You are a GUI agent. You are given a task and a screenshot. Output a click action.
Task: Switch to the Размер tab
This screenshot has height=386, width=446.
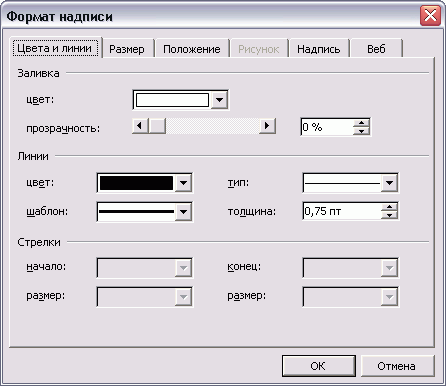point(127,49)
